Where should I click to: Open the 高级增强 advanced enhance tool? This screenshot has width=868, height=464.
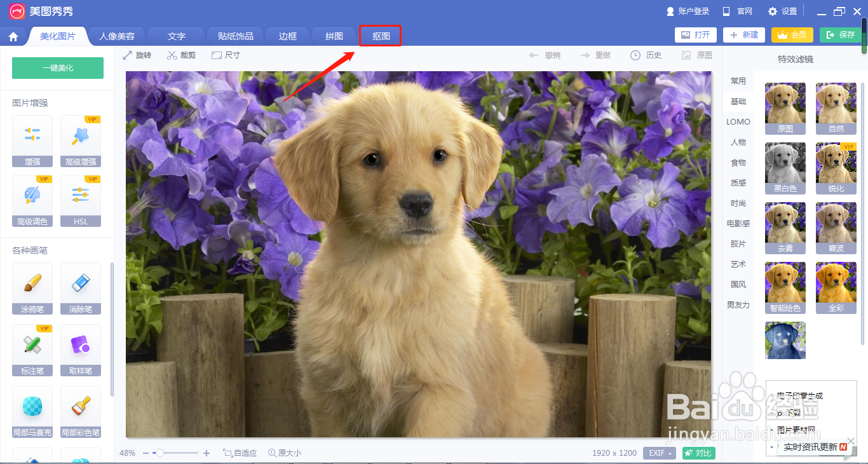(81, 141)
